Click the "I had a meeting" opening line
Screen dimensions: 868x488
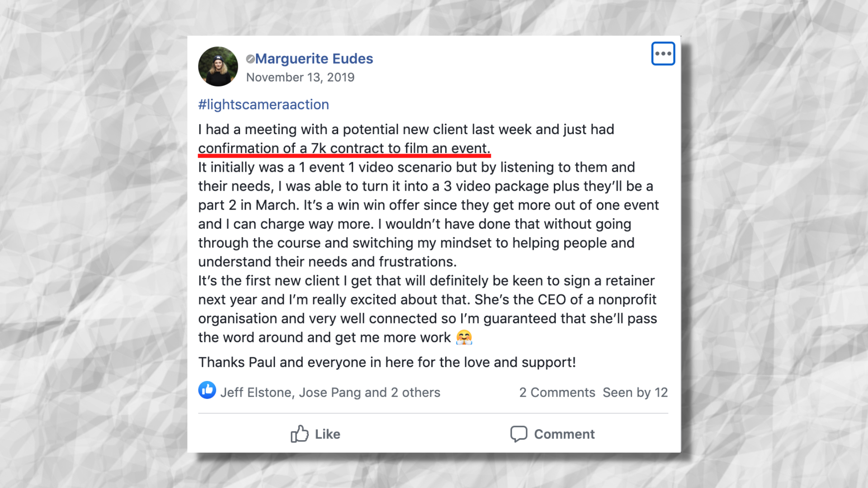pyautogui.click(x=406, y=130)
